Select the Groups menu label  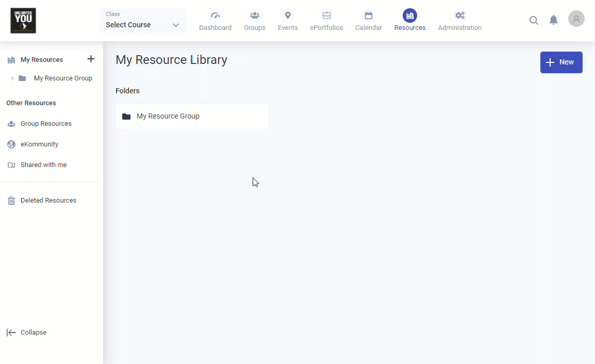click(x=255, y=28)
